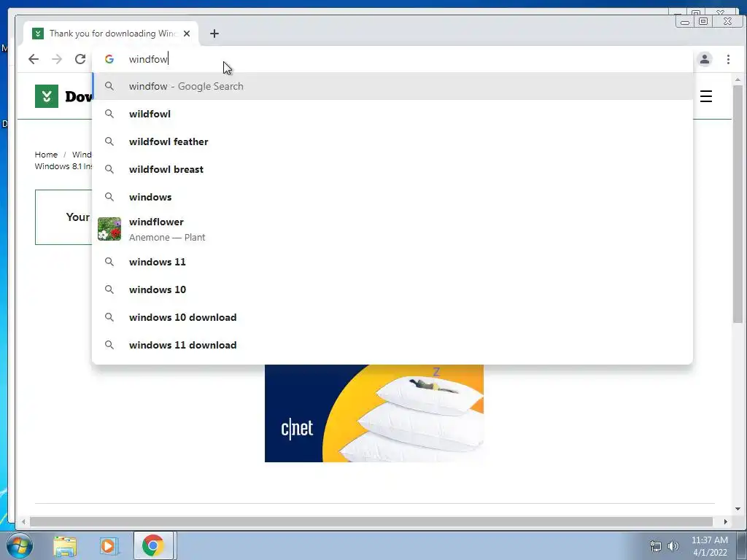The height and width of the screenshot is (560, 747).
Task: Minimize the Chrome window
Action: [x=685, y=21]
